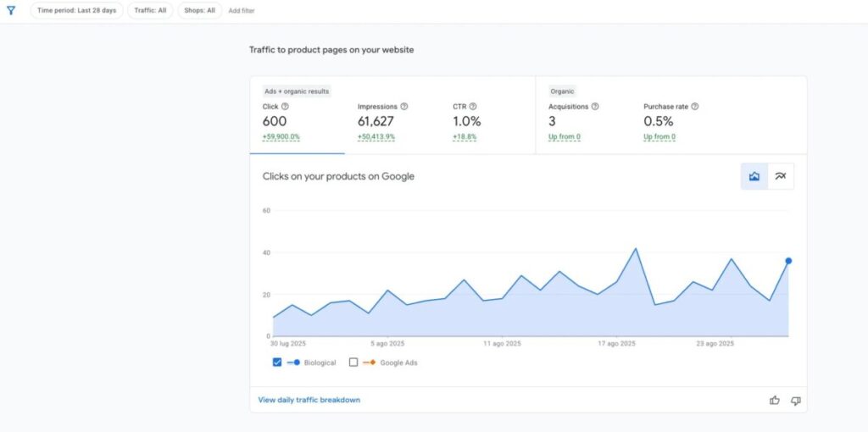Give thumbs down feedback
The image size is (868, 432).
pos(795,400)
